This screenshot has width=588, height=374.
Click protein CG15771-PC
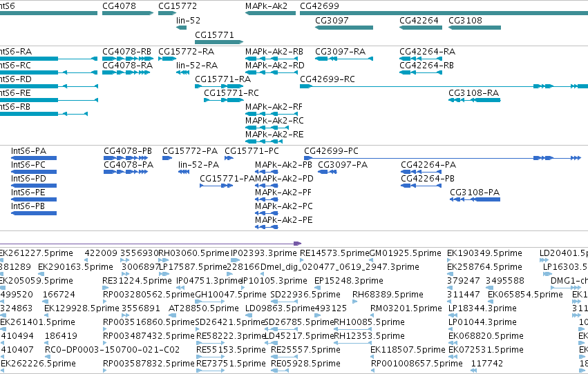[252, 151]
